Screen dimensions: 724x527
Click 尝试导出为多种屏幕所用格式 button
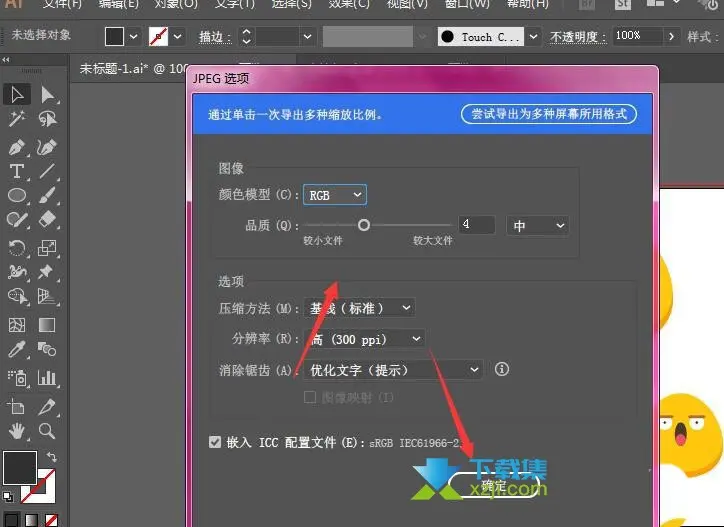tap(549, 114)
